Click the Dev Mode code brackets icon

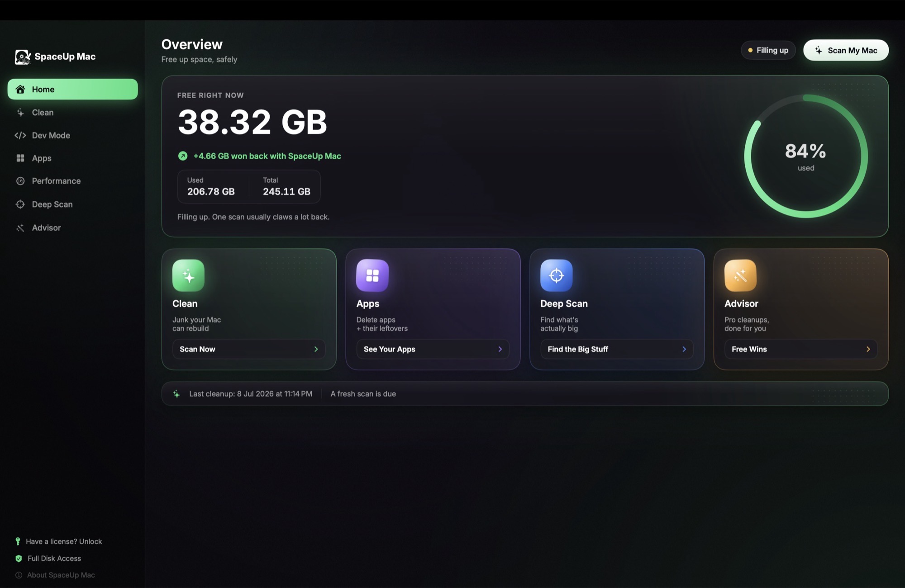(20, 136)
